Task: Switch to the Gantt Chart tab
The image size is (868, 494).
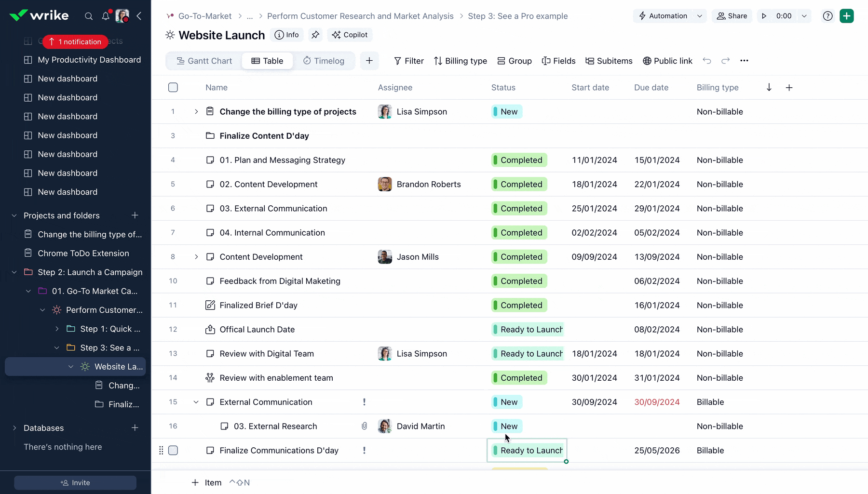Action: tap(204, 61)
